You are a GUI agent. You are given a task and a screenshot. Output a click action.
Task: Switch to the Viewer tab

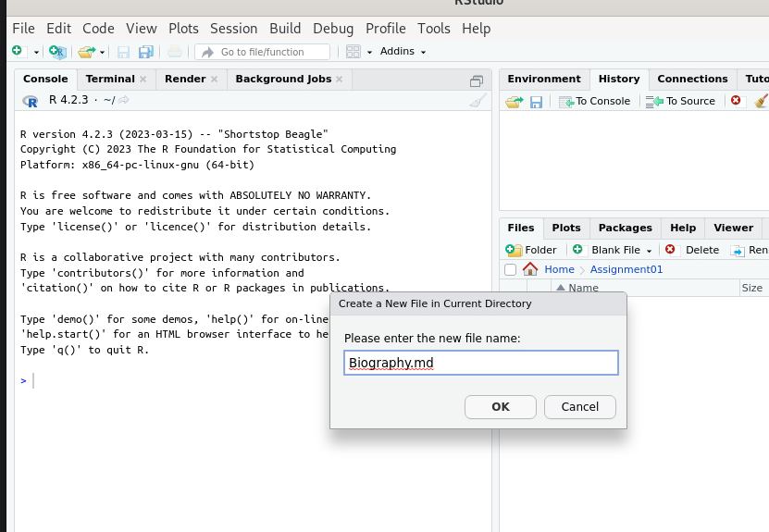tap(733, 228)
